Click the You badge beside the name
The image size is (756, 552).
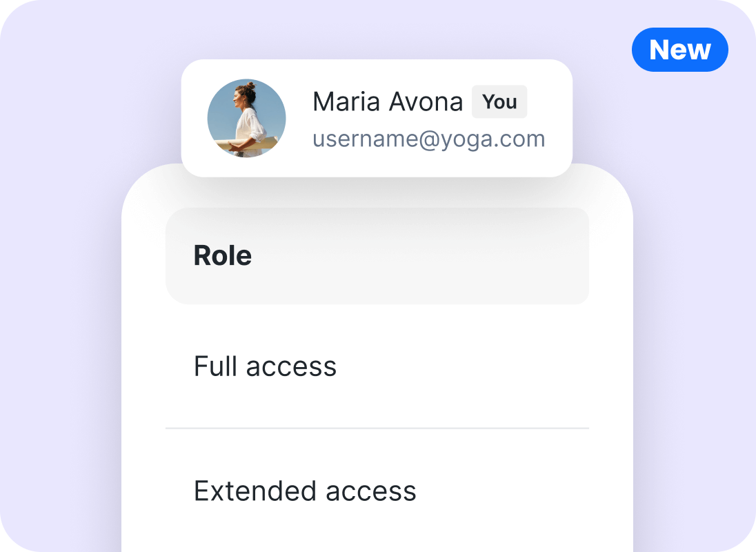499,102
